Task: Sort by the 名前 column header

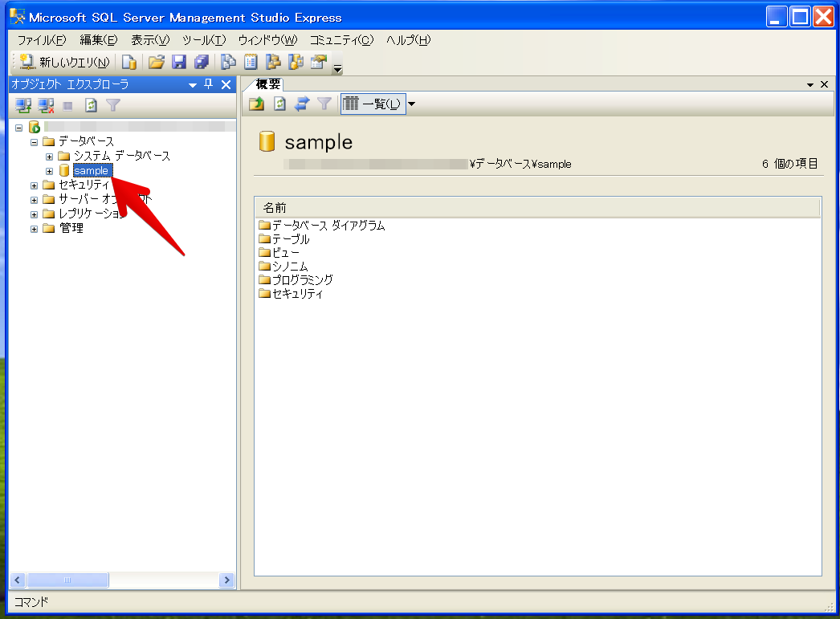Action: [537, 208]
